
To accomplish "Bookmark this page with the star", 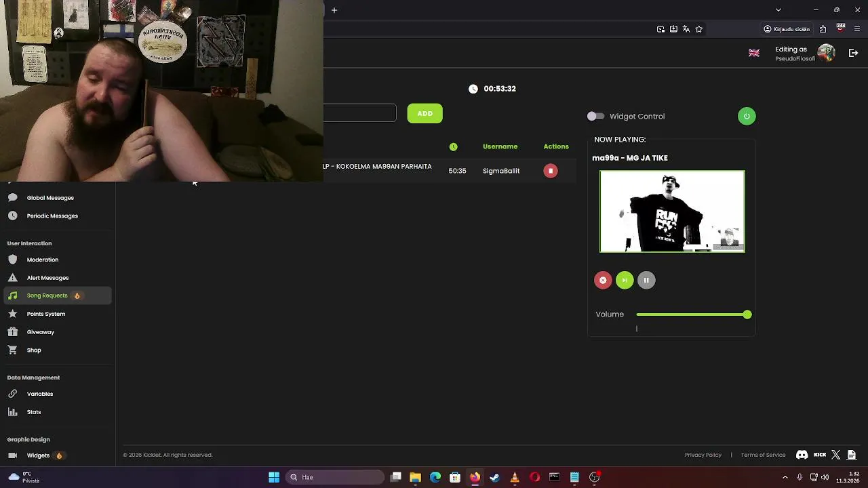I will [699, 29].
